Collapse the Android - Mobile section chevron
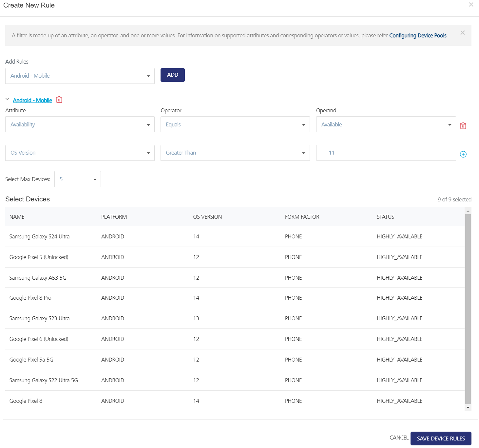Image resolution: width=479 pixels, height=448 pixels. (7, 99)
